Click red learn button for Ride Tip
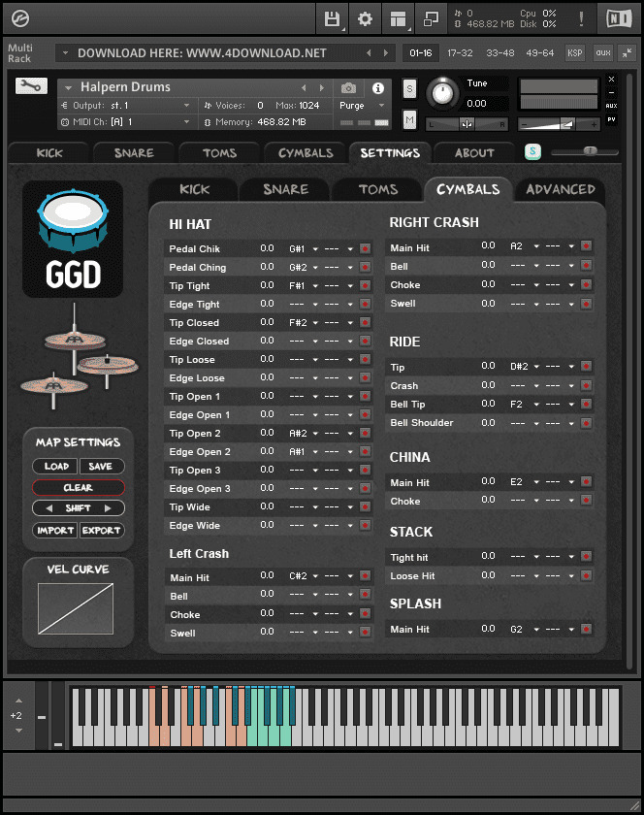 pos(586,367)
